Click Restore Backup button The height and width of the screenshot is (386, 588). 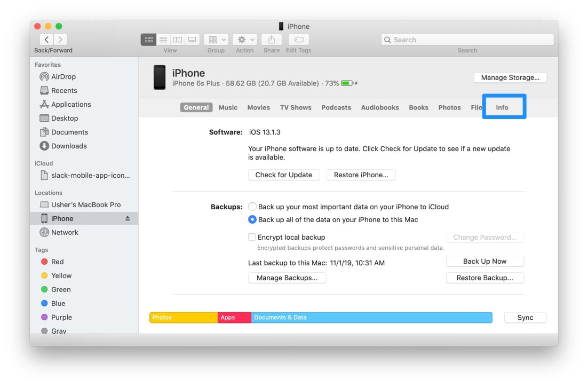[485, 278]
